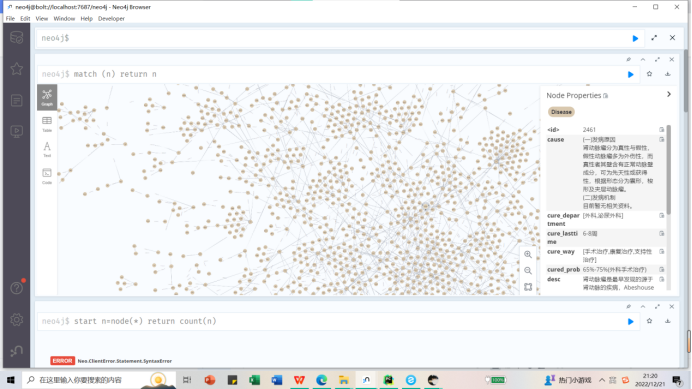Open the database information sidebar icon
The width and height of the screenshot is (692, 389).
tap(17, 38)
